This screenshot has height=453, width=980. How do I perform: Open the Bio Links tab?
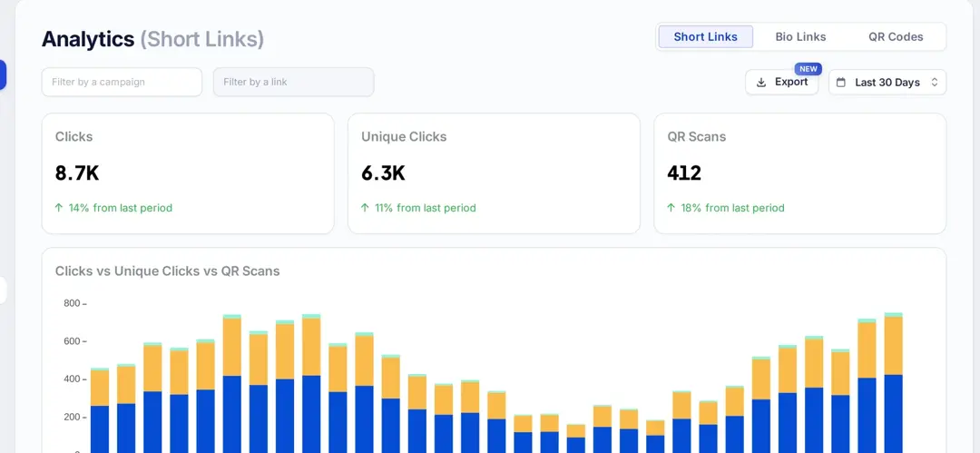800,37
